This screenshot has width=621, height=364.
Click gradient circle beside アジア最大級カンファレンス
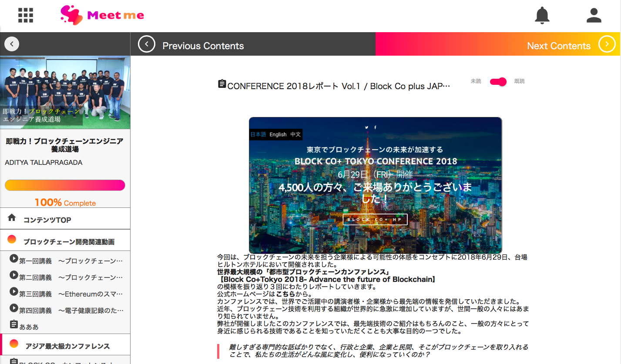coord(14,344)
